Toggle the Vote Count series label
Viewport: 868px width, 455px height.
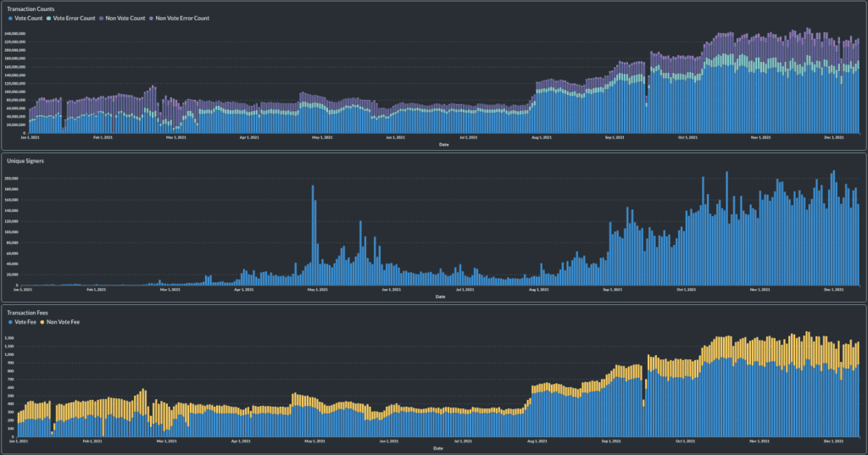coord(29,18)
